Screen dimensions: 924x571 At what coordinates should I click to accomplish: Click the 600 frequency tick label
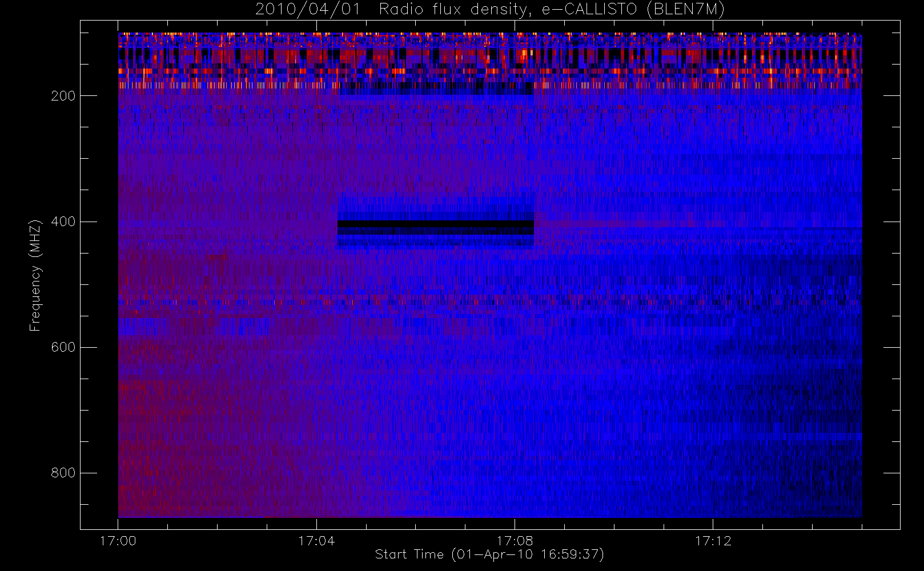[63, 347]
